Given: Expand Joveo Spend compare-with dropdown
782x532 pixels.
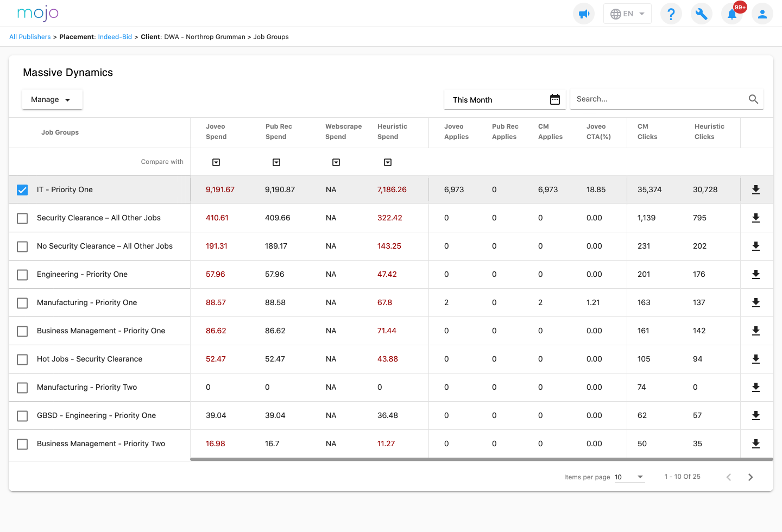Looking at the screenshot, I should coord(216,162).
